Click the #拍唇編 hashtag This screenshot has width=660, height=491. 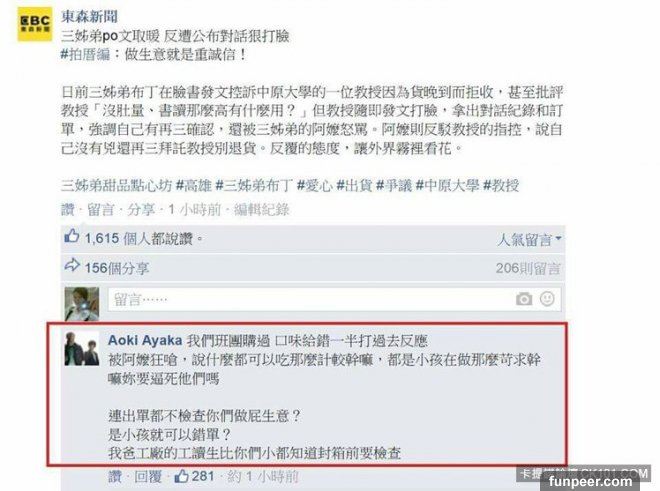[85, 55]
